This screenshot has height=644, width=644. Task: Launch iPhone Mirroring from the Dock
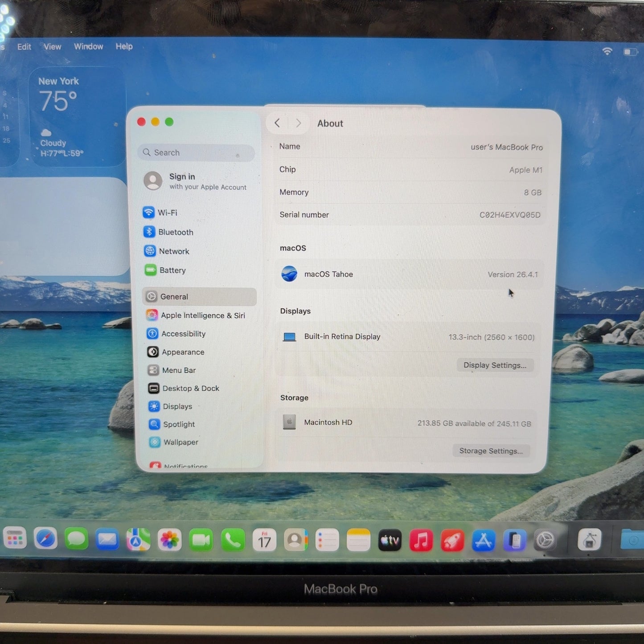[515, 540]
